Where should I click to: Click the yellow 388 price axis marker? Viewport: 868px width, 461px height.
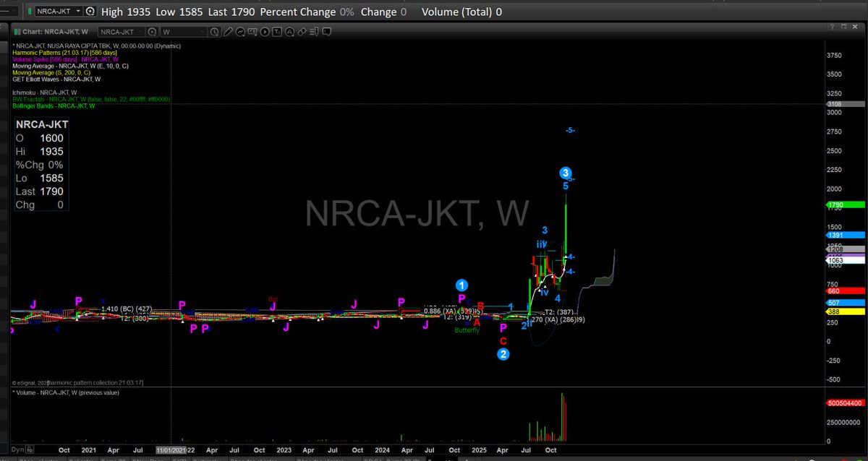846,311
